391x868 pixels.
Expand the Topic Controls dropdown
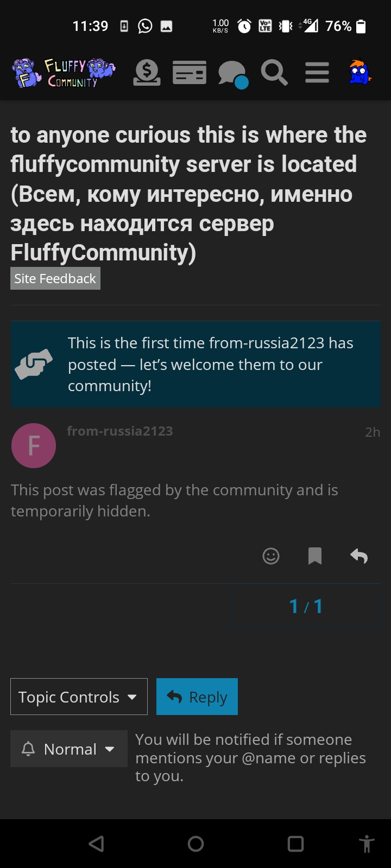(x=79, y=697)
